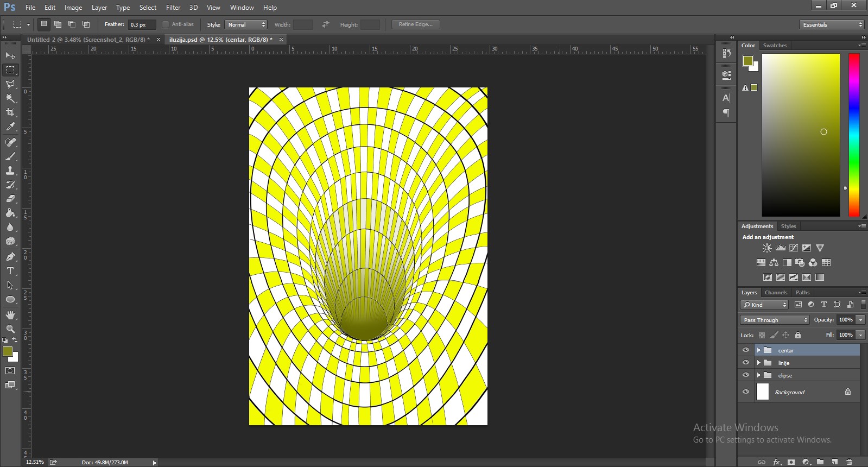Select the Eyedropper tool
This screenshot has height=467, width=868.
pos(10,127)
